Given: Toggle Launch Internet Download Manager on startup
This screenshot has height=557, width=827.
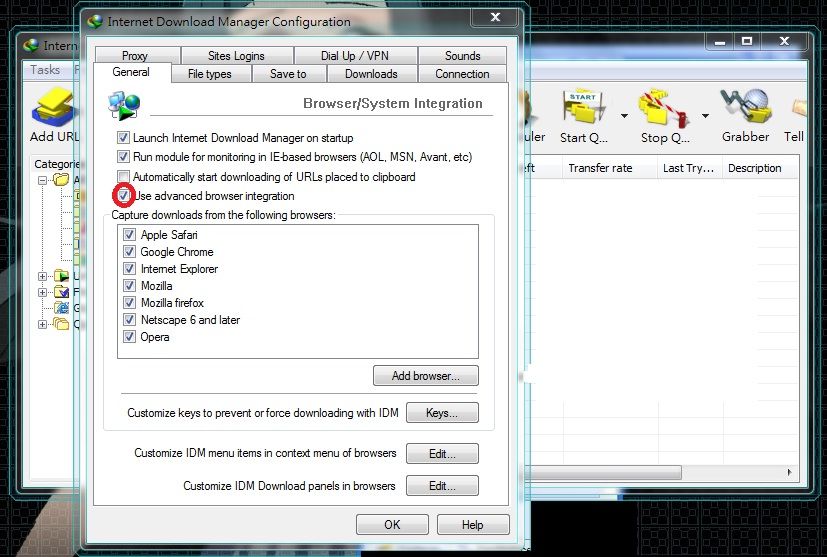Looking at the screenshot, I should coord(123,138).
